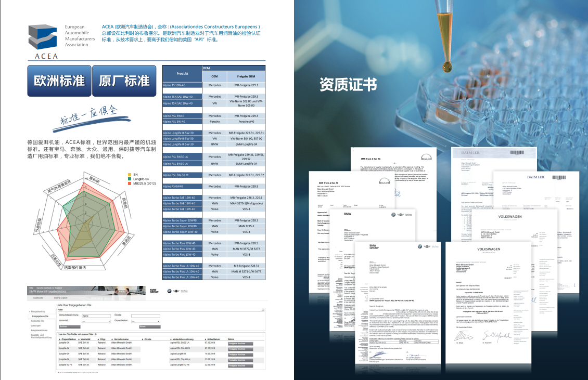The width and height of the screenshot is (588, 380).
Task: Click sort arrow on Verkaufsbezeichnung column
Action: pyautogui.click(x=171, y=338)
